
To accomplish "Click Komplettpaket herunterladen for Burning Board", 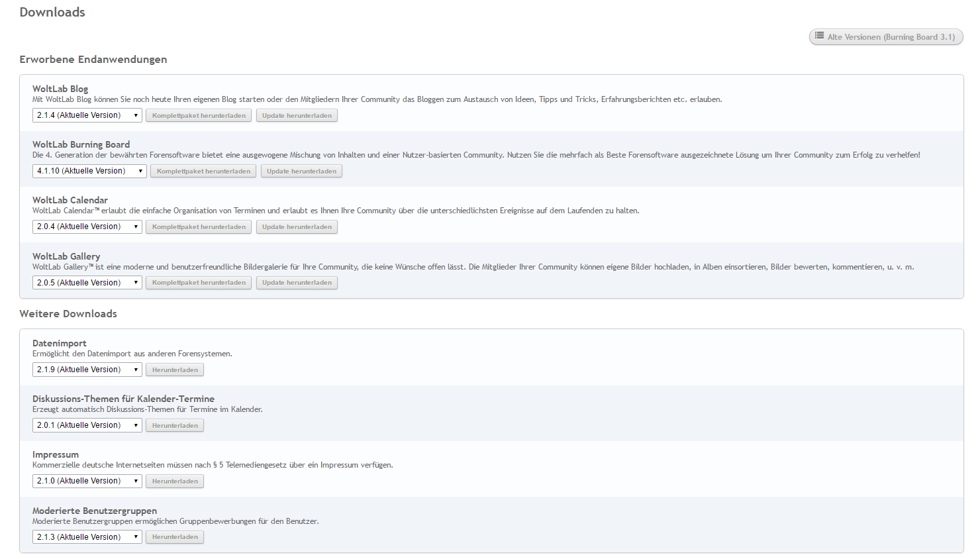I will click(203, 171).
